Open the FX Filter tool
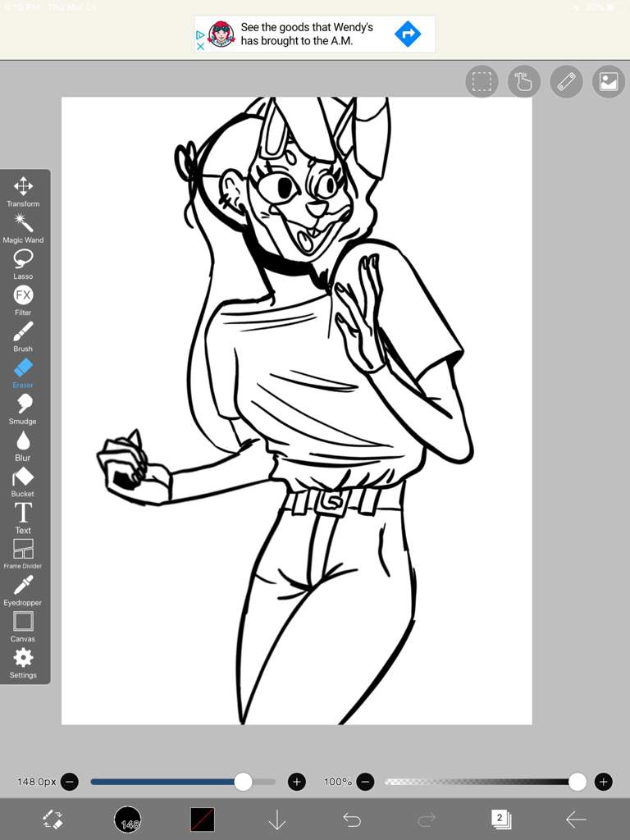This screenshot has width=630, height=840. pos(23,299)
